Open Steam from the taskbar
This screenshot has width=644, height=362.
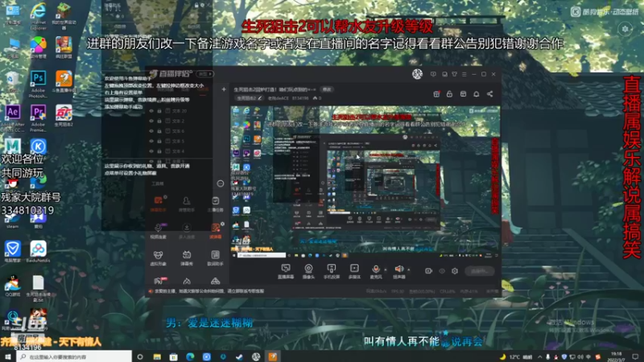(x=239, y=356)
